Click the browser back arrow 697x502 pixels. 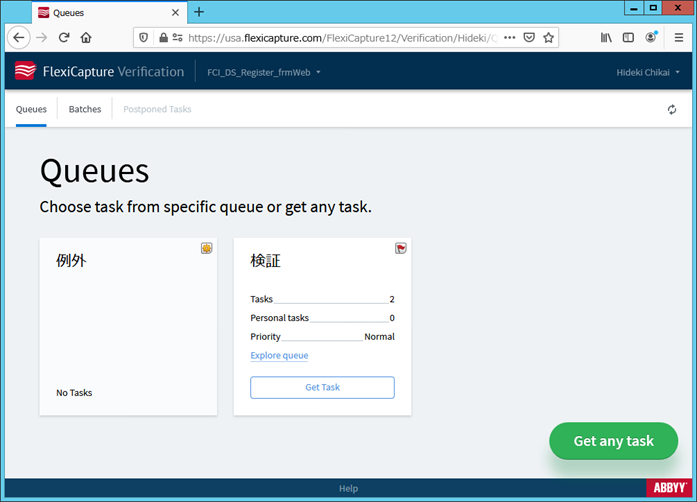click(x=19, y=38)
